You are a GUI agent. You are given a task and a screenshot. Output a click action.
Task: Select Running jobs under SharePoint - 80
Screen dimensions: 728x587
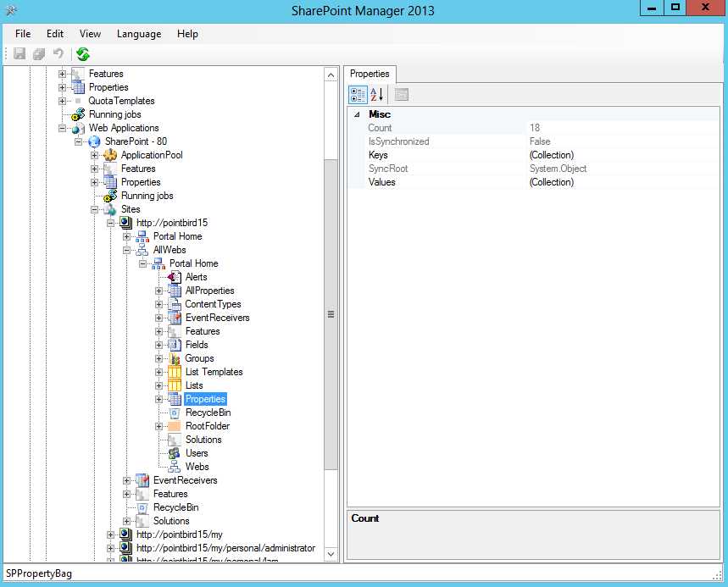[147, 196]
